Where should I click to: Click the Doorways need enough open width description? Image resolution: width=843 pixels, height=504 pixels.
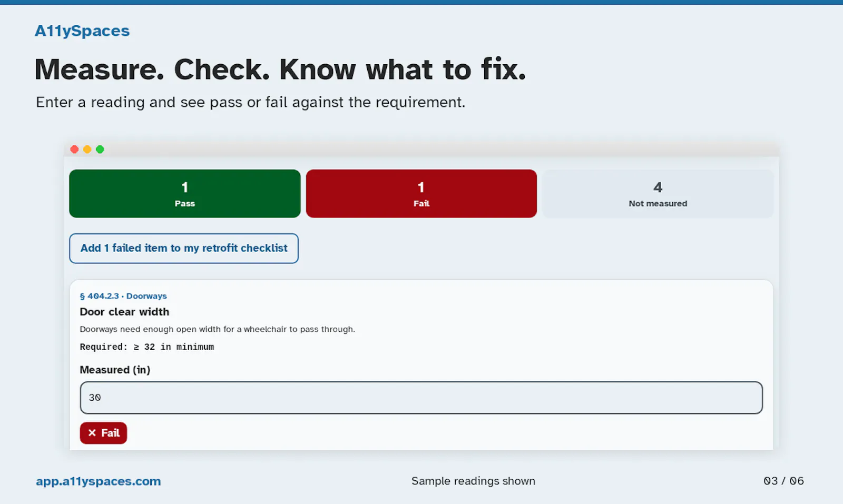click(217, 329)
